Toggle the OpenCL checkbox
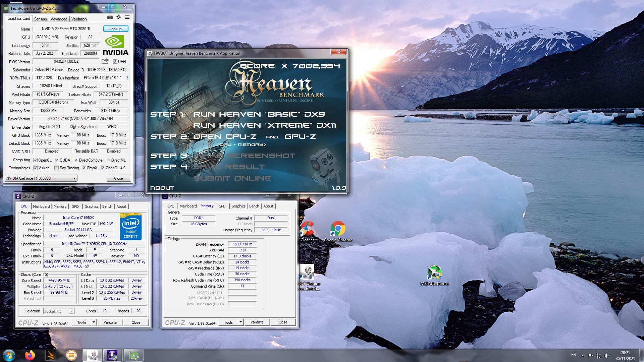This screenshot has width=644, height=362. [35, 160]
